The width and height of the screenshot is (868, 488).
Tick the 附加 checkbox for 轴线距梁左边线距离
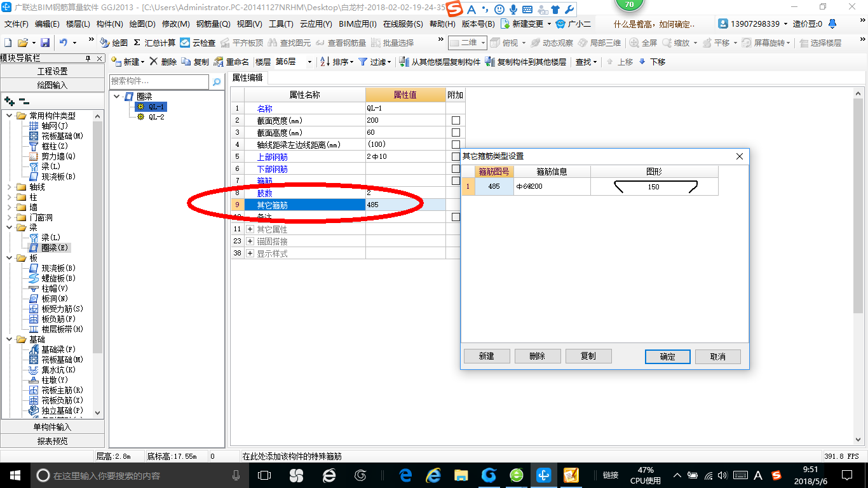coord(456,144)
